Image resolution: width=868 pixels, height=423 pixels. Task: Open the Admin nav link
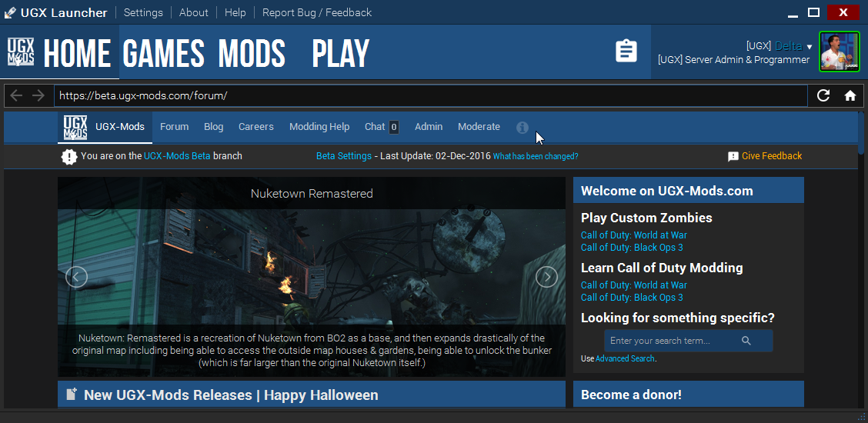coord(429,127)
